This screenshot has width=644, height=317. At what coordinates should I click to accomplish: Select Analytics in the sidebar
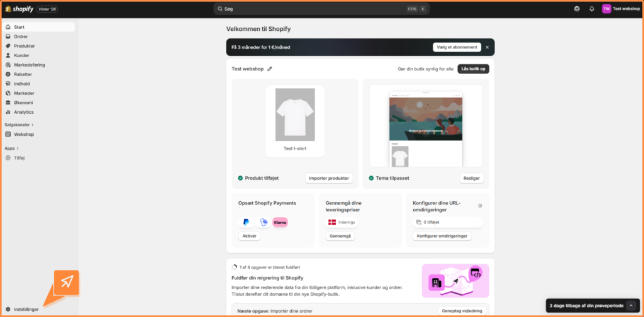point(24,112)
